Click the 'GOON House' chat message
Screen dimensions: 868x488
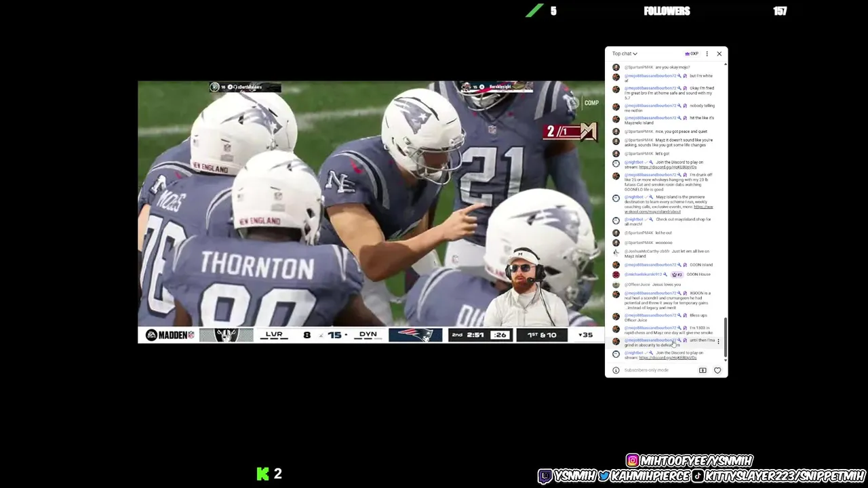[698, 274]
